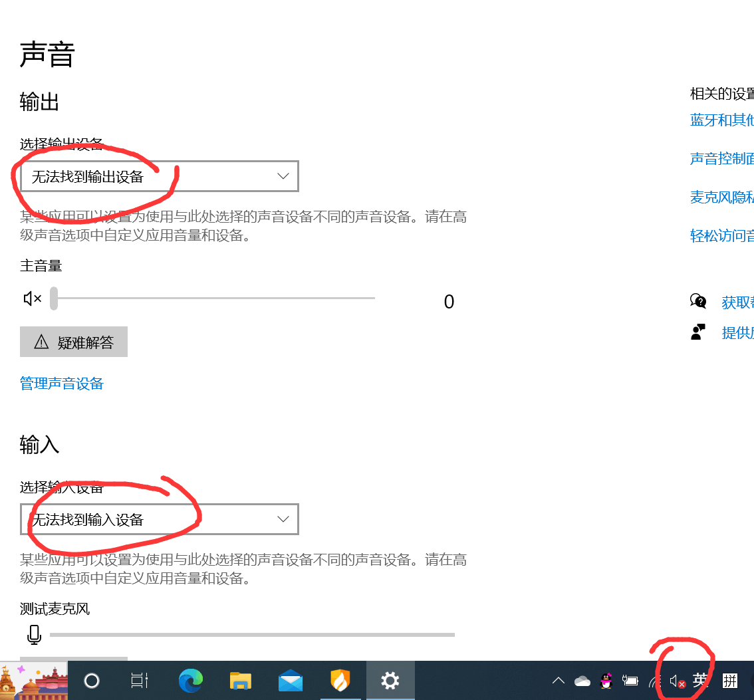Switch the 英 input language indicator

(700, 681)
